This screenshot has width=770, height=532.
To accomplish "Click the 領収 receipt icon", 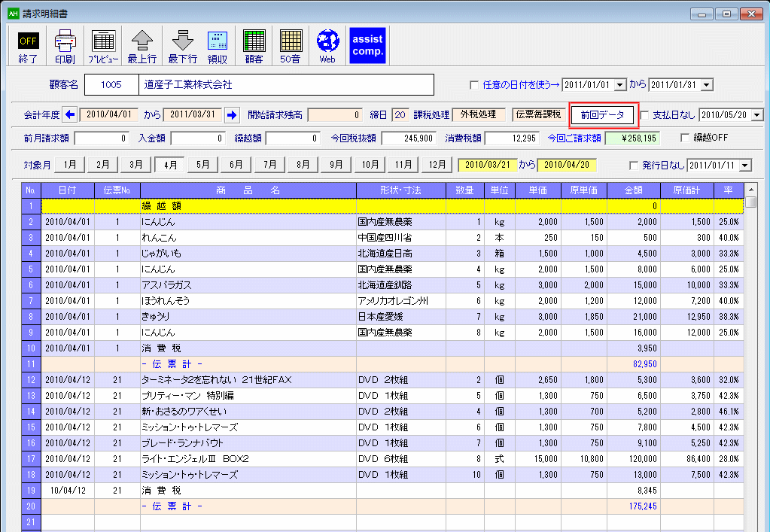I will tap(218, 44).
